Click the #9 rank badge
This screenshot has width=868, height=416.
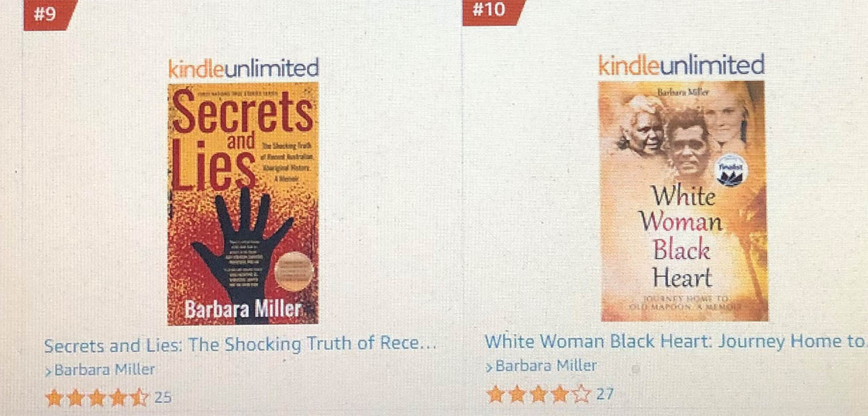(x=49, y=14)
